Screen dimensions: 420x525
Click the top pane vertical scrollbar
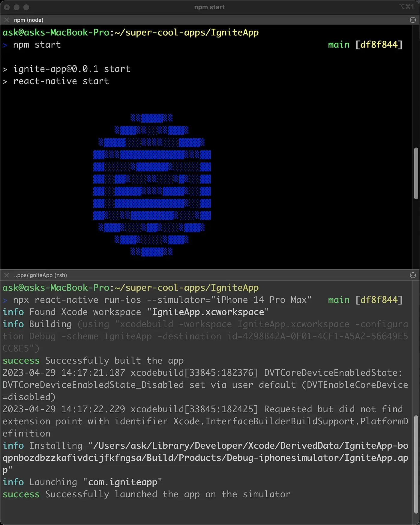coord(416,173)
